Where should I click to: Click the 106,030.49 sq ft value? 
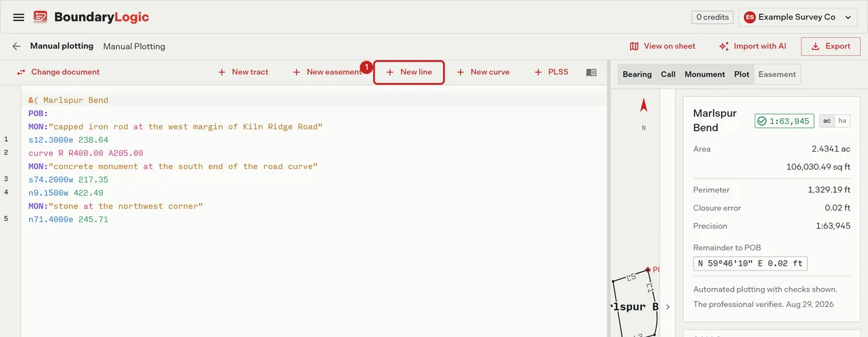tap(818, 167)
